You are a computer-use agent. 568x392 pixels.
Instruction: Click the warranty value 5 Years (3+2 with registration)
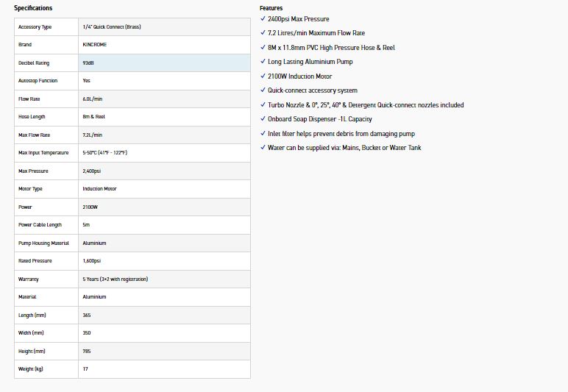pos(116,279)
